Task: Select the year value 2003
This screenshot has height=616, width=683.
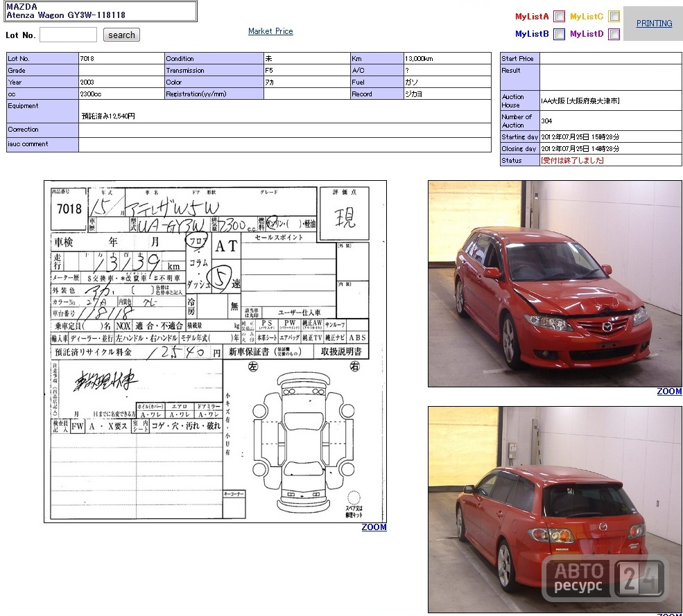Action: (x=87, y=82)
